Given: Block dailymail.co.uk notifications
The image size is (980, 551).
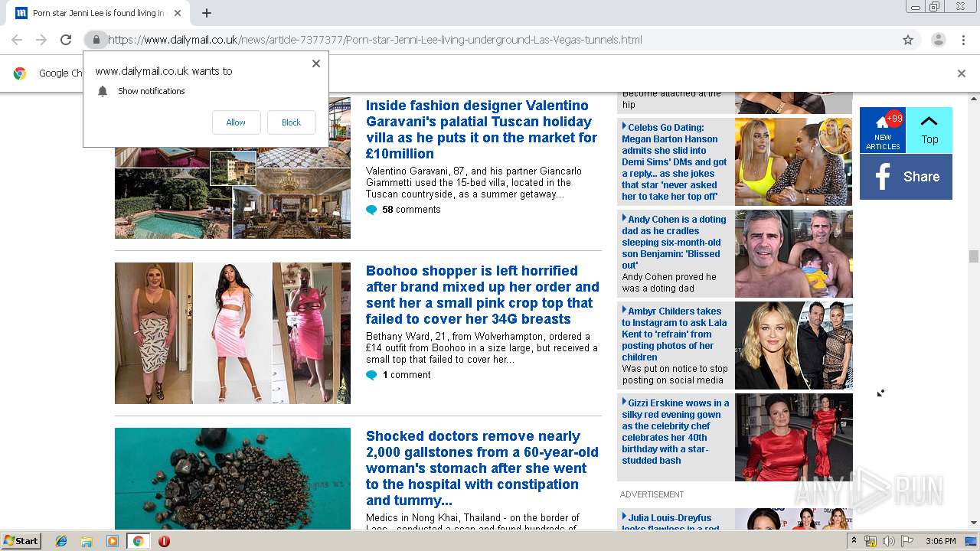Looking at the screenshot, I should [x=291, y=122].
